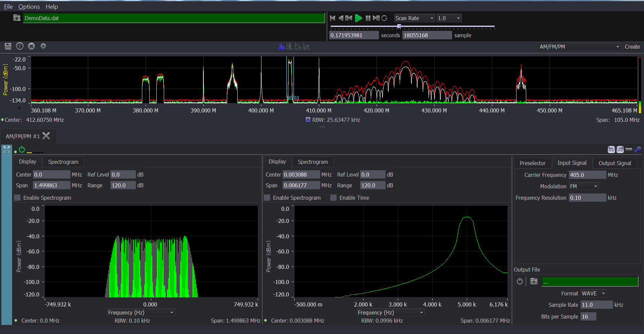Click the info circle icon on the toolbar

tap(19, 46)
